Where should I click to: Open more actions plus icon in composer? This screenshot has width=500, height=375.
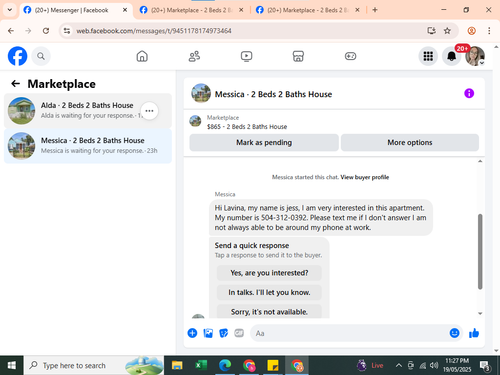[x=192, y=333]
